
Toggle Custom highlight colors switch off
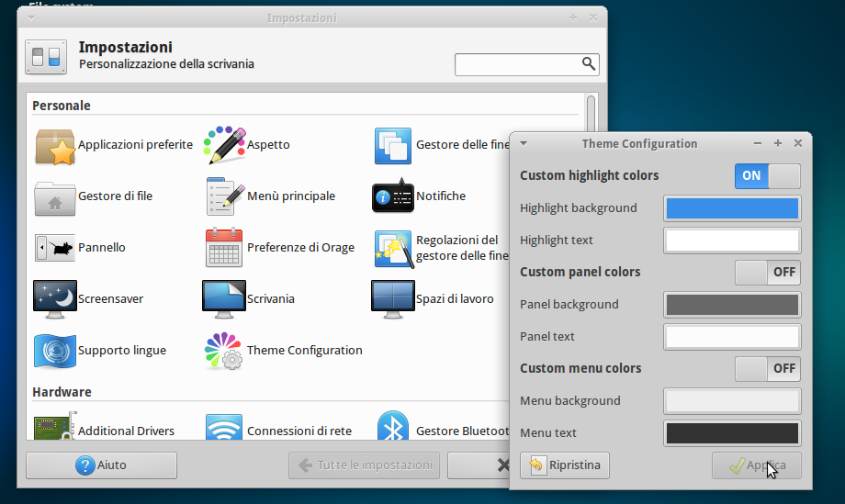coord(768,175)
